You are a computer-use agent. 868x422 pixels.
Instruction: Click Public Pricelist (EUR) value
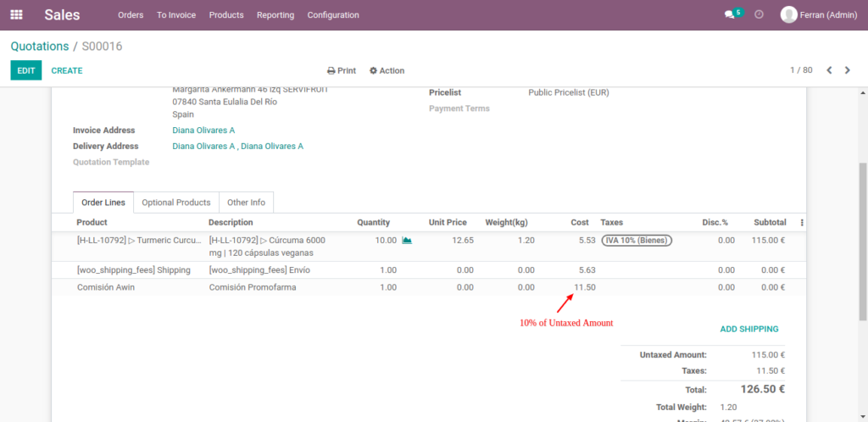coord(569,93)
